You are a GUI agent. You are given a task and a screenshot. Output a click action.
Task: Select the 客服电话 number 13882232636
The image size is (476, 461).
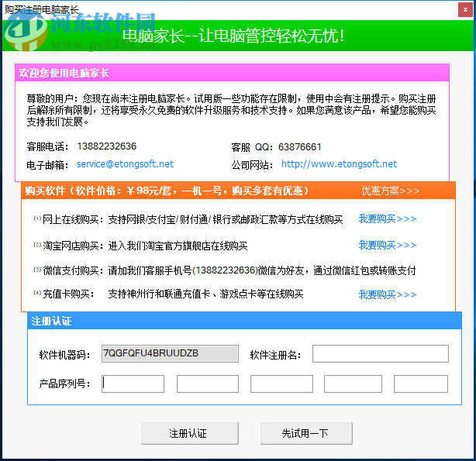point(107,146)
